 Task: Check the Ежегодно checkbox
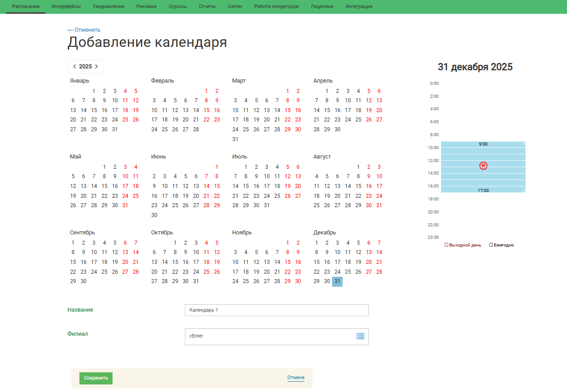pos(491,245)
